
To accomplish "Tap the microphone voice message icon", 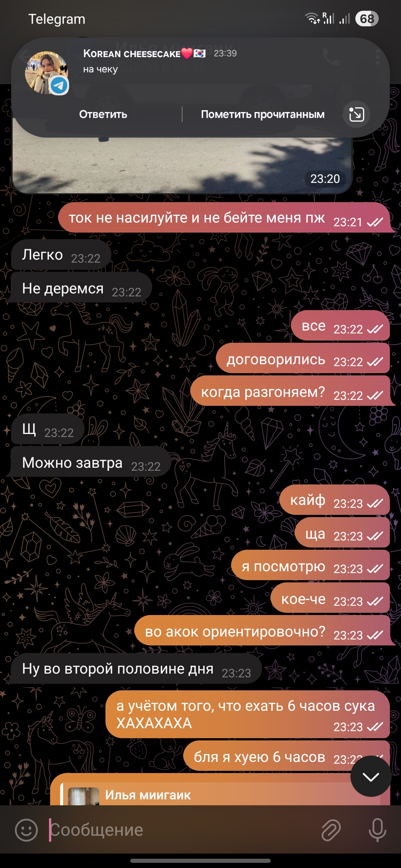I will [377, 830].
